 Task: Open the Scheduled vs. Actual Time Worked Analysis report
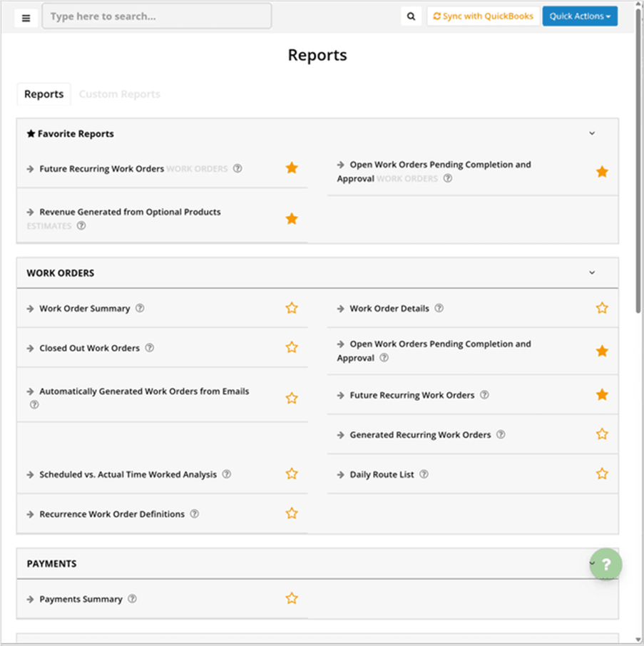(128, 474)
